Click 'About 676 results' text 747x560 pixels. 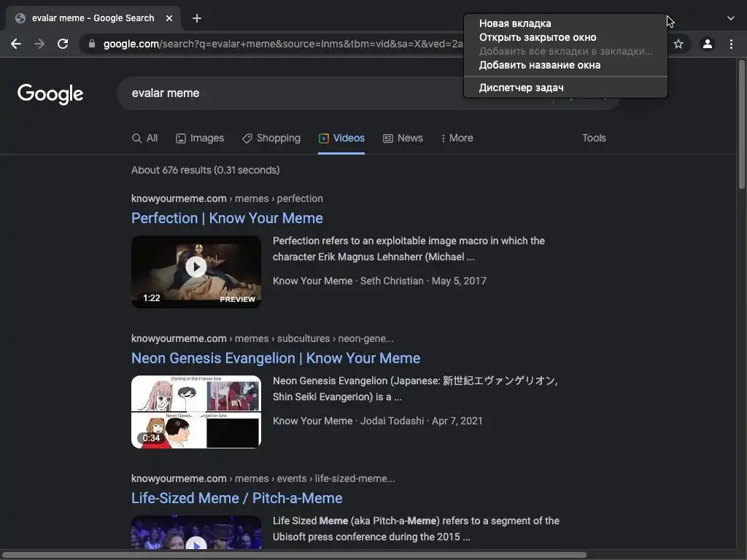click(x=205, y=170)
